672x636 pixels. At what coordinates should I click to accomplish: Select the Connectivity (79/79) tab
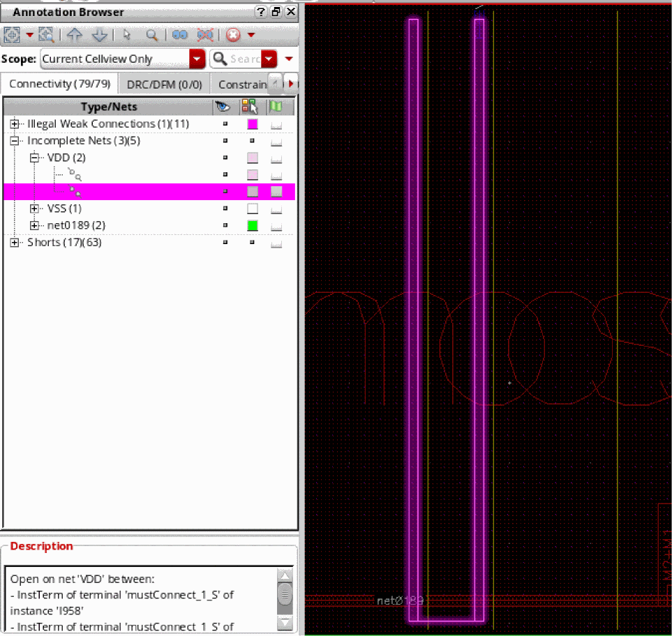pos(59,84)
